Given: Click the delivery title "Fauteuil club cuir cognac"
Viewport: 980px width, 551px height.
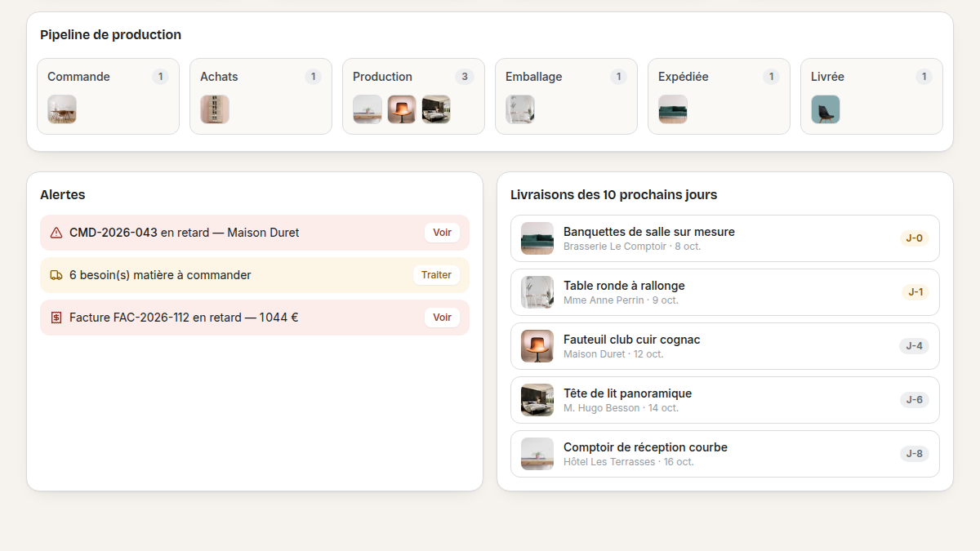Looking at the screenshot, I should (632, 340).
